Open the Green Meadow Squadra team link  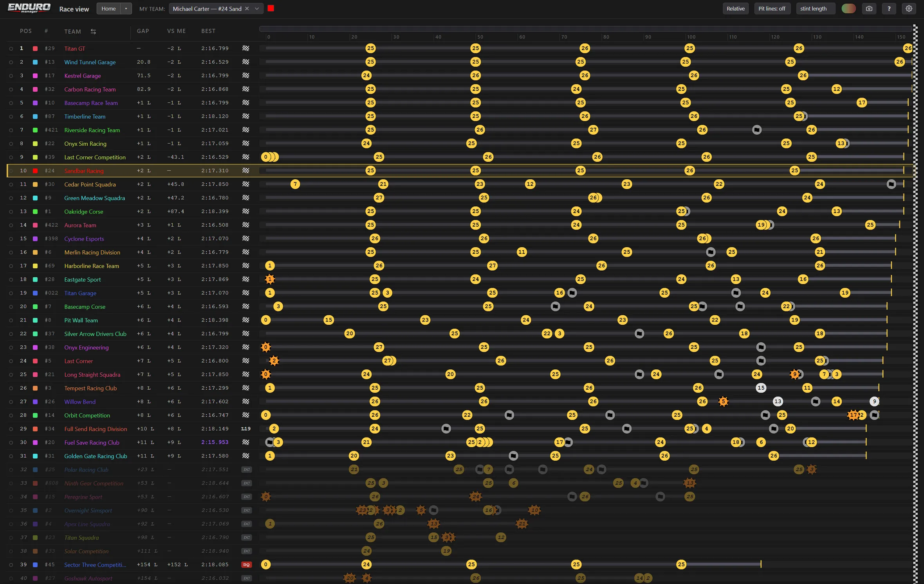coord(95,198)
